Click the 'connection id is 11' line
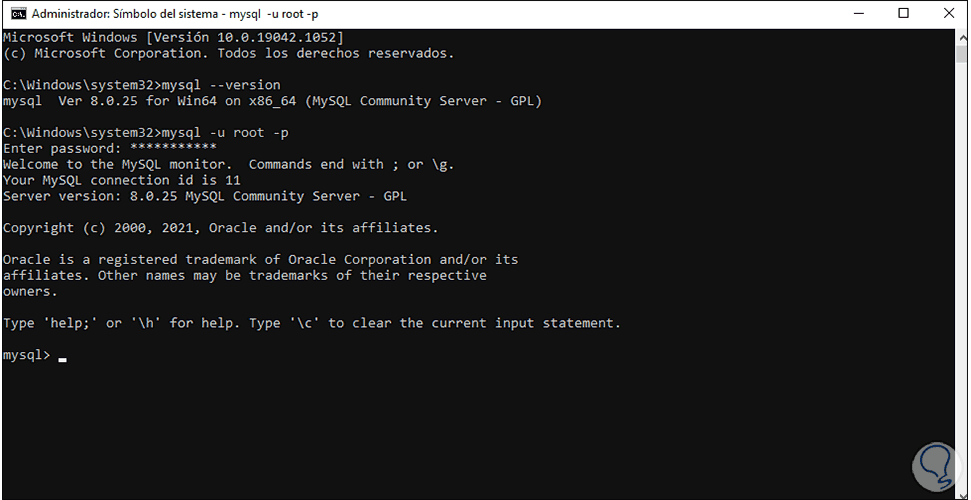971x500 pixels. coord(122,180)
